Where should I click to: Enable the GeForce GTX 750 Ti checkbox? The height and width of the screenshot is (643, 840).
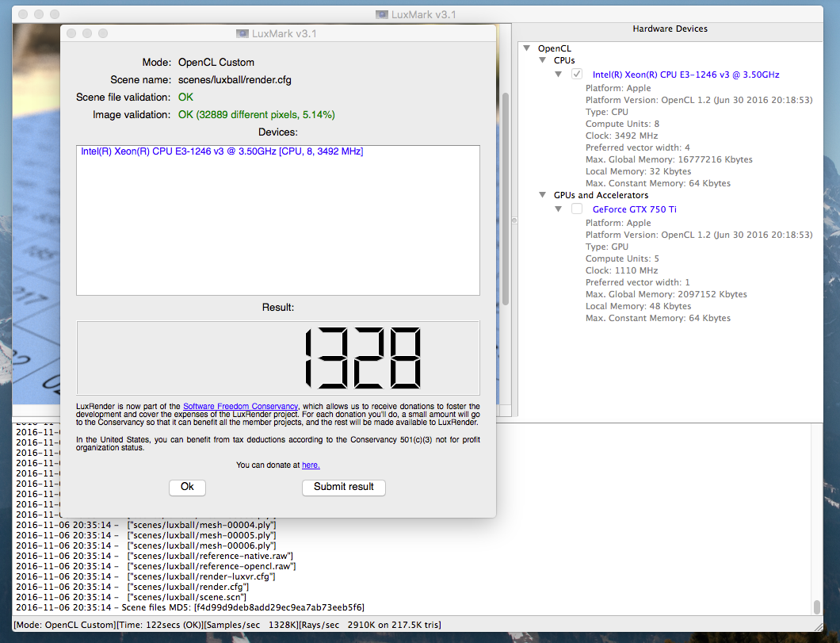pyautogui.click(x=577, y=209)
